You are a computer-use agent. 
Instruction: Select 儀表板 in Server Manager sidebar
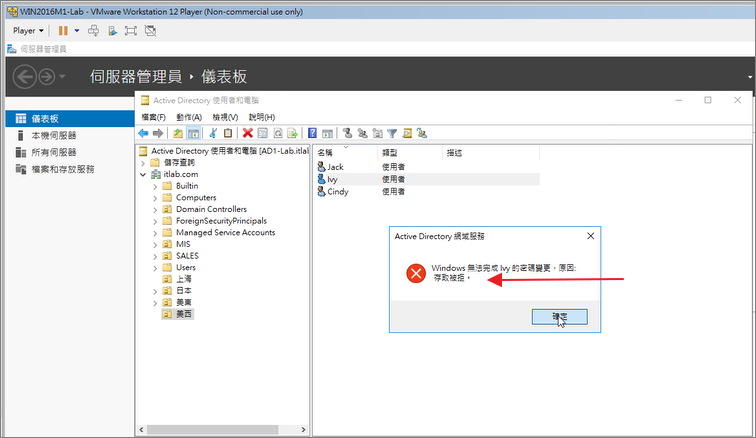[70, 119]
